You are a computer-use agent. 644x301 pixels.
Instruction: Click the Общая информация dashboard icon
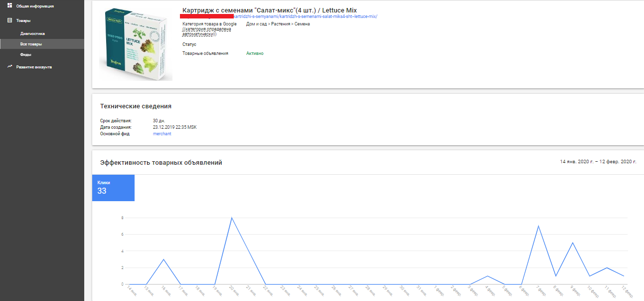click(x=9, y=5)
